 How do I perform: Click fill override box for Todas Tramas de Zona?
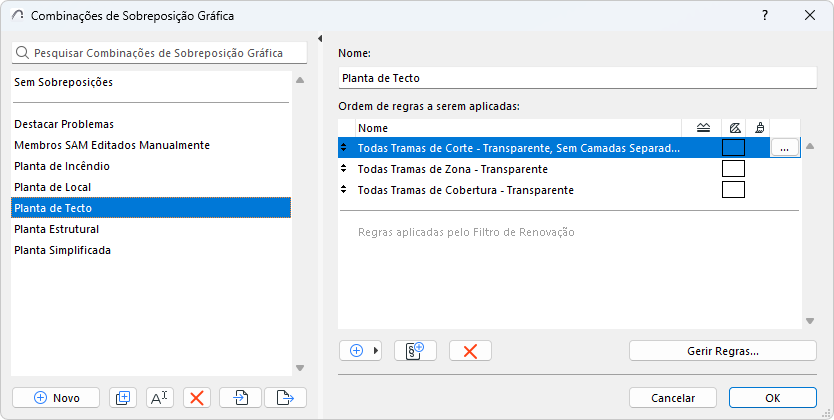[733, 169]
